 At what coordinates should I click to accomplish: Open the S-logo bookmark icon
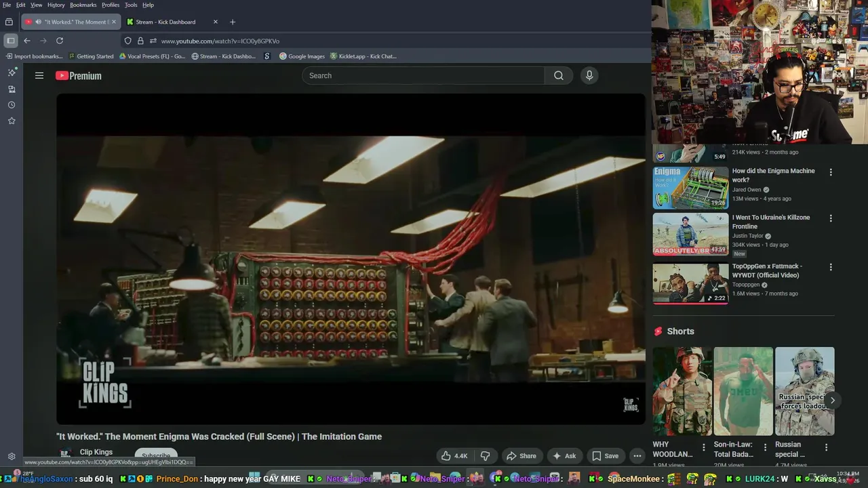[267, 56]
